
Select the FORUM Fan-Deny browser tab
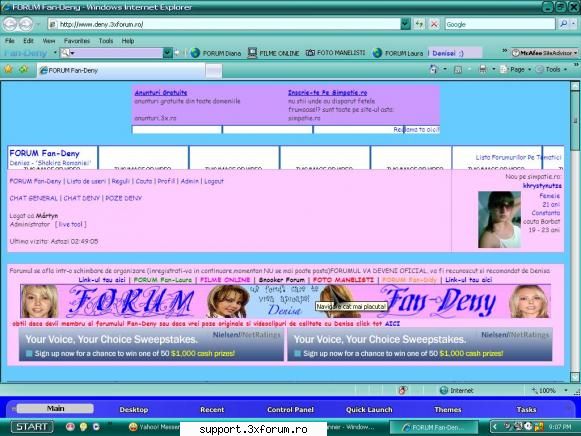point(121,70)
